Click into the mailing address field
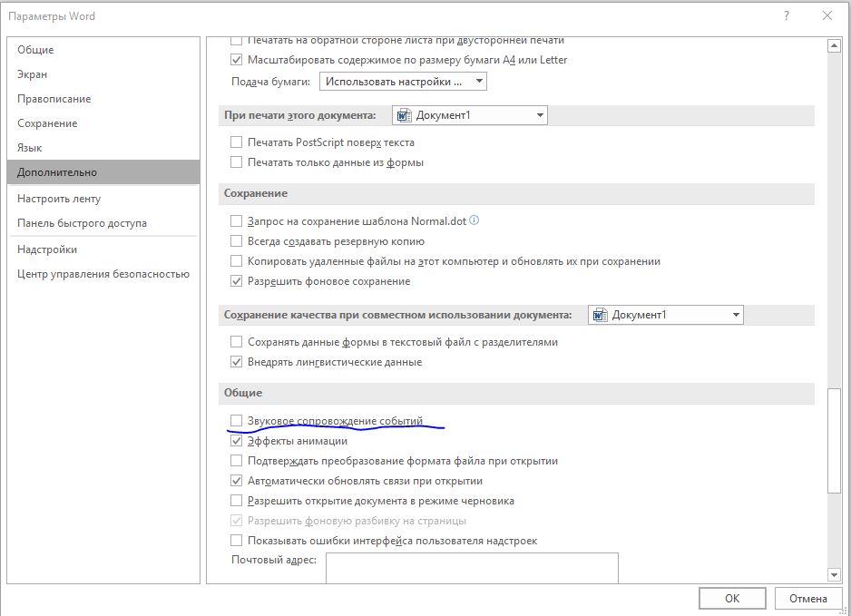This screenshot has height=616, width=851. coord(472,568)
